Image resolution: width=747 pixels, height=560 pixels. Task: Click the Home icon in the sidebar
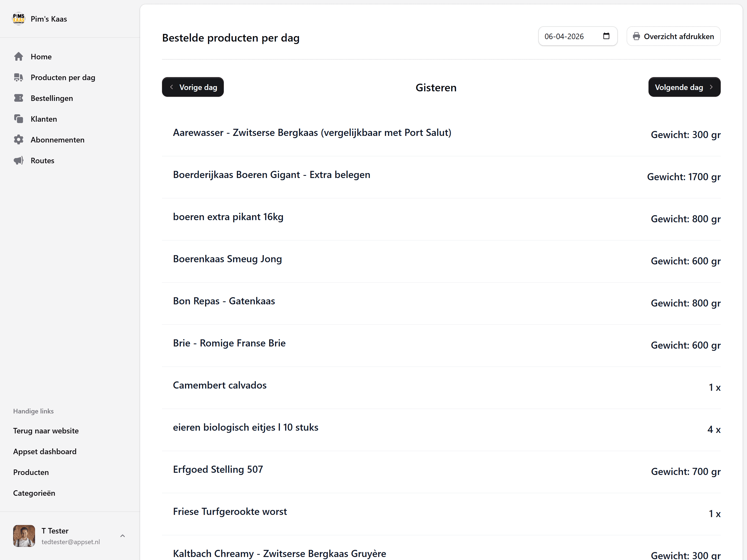[19, 57]
